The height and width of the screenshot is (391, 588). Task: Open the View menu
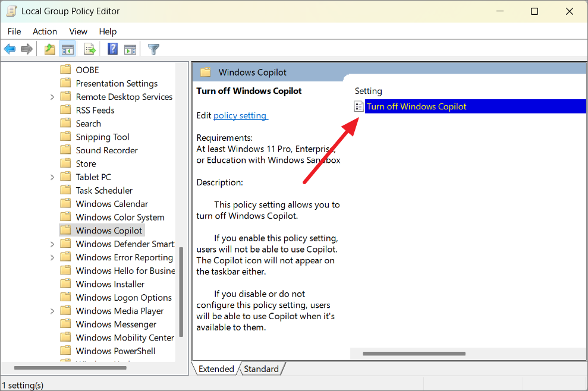[78, 31]
